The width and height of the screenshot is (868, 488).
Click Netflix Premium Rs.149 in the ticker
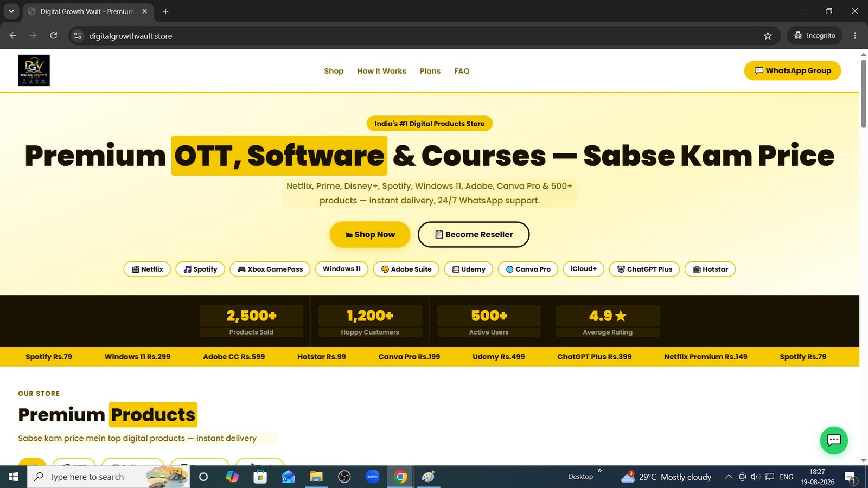click(706, 357)
